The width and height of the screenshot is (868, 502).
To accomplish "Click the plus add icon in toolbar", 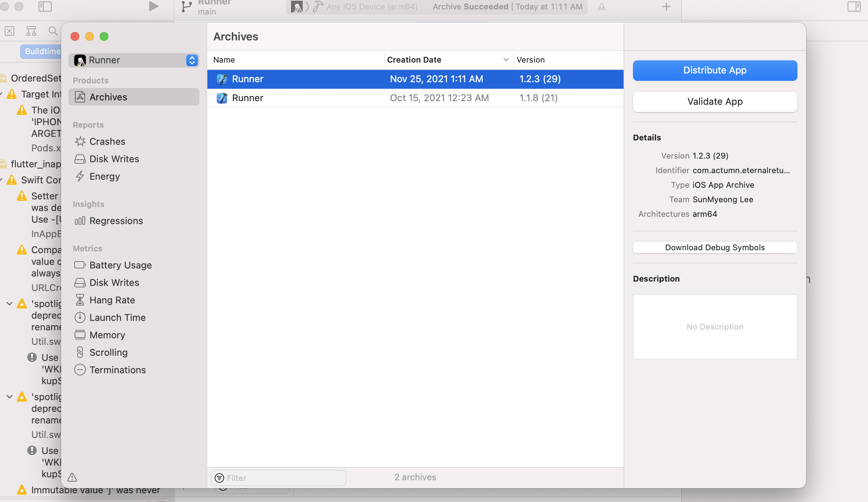I will (x=666, y=7).
